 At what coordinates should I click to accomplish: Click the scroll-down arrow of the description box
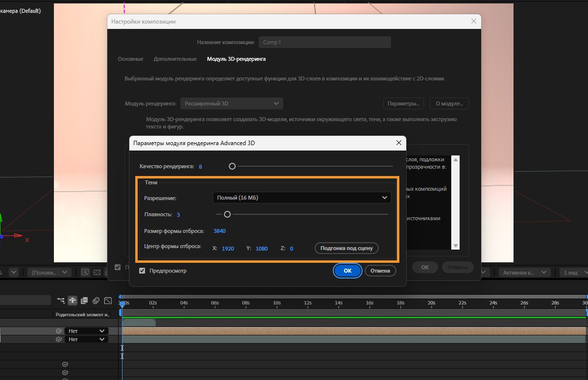[x=456, y=246]
